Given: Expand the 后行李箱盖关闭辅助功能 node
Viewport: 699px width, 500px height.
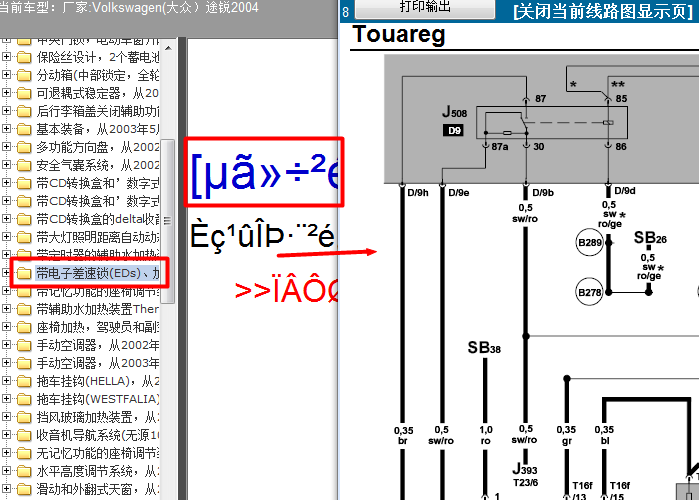Looking at the screenshot, I should point(6,111).
